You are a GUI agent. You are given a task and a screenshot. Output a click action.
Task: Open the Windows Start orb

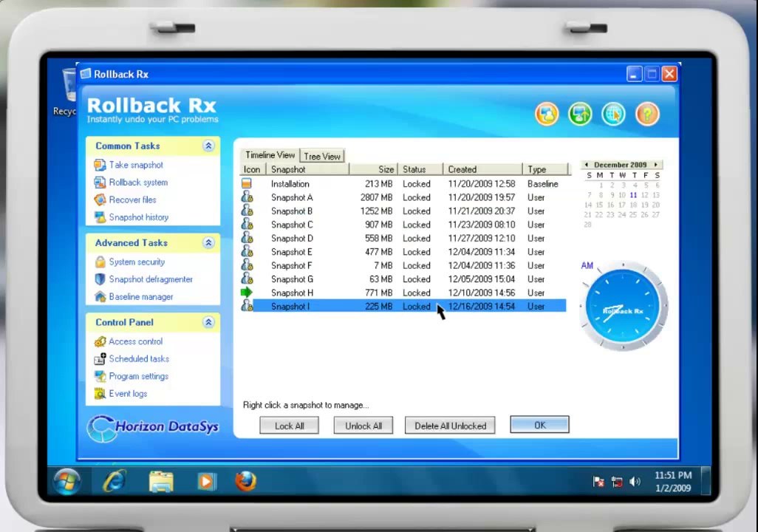pos(66,481)
